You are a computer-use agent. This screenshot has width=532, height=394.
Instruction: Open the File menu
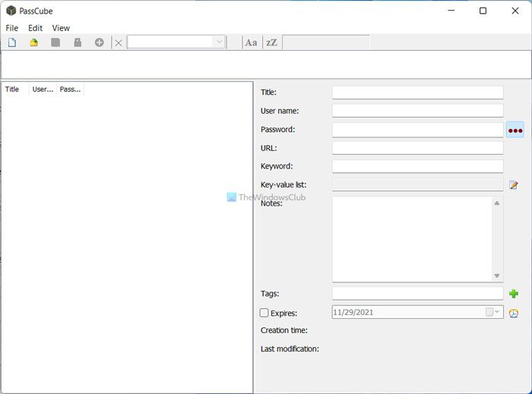12,28
